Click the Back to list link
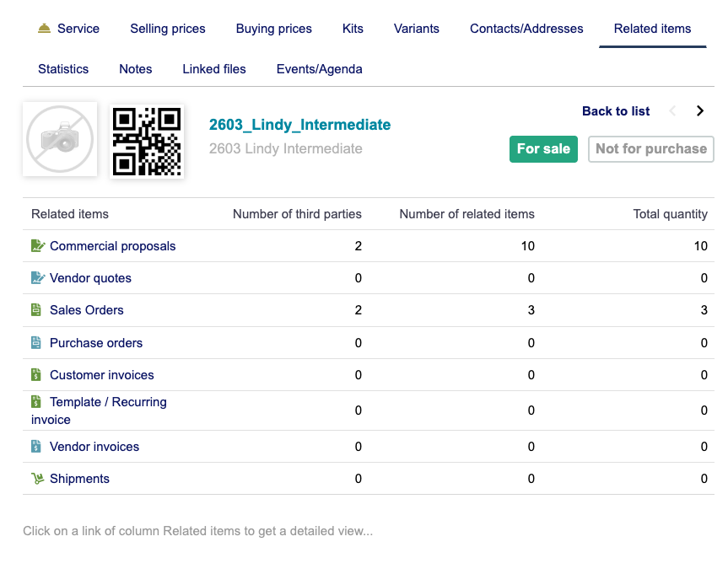Screen dimensions: 728x574 (x=616, y=111)
